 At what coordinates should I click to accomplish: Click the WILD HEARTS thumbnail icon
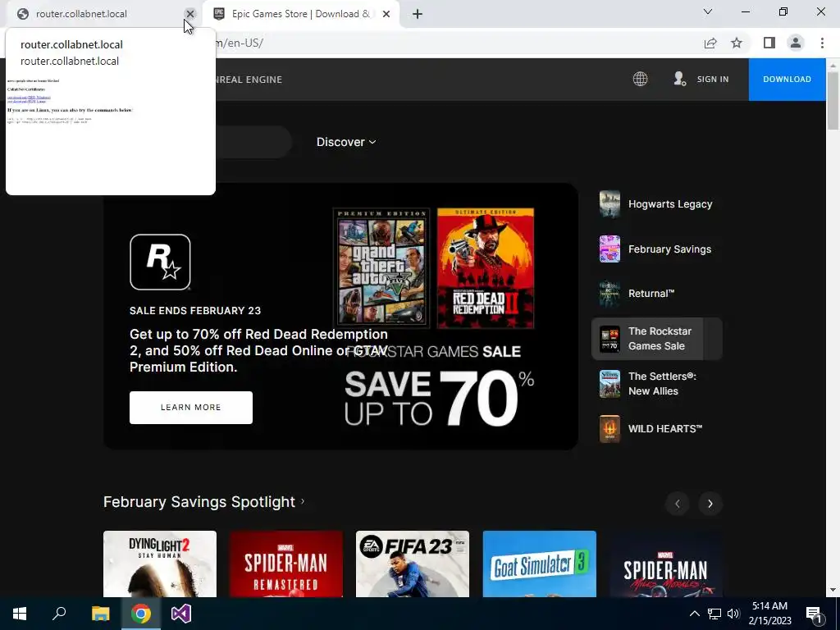609,428
